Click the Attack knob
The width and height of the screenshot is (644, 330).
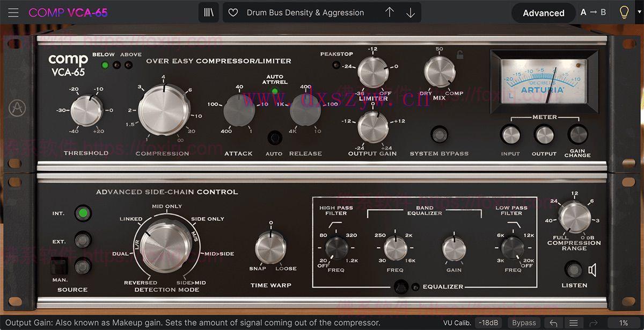coord(239,110)
